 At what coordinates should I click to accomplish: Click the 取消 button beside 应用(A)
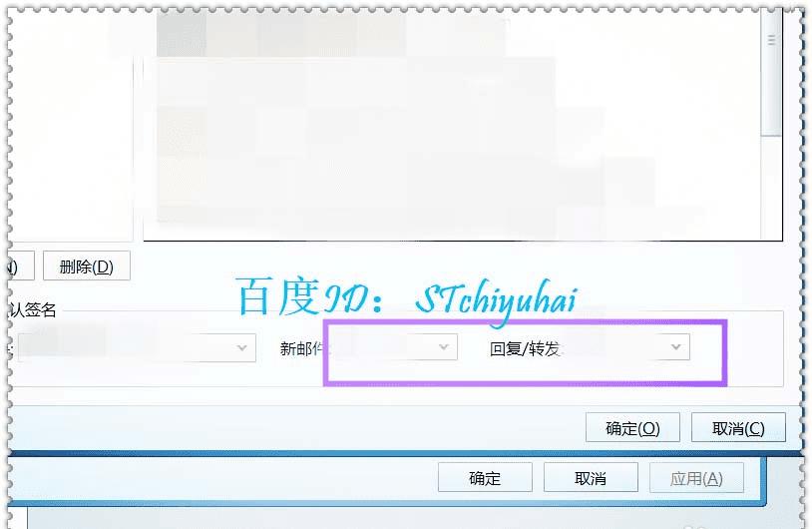pos(591,477)
